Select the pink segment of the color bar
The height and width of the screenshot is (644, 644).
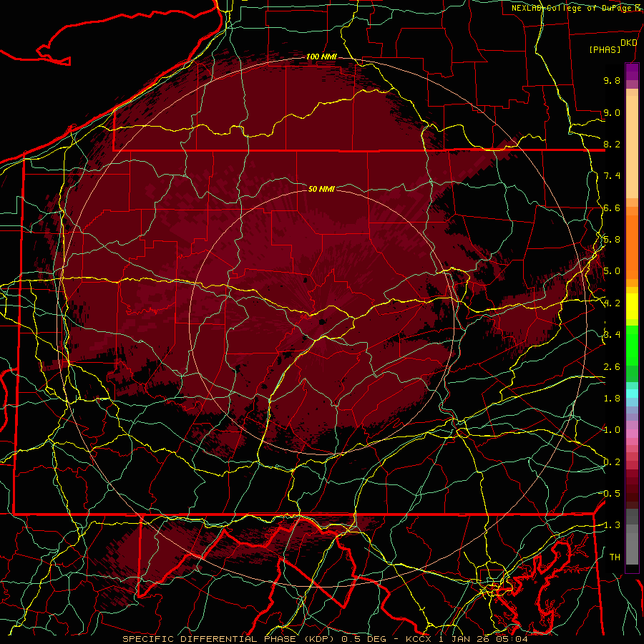pyautogui.click(x=632, y=434)
